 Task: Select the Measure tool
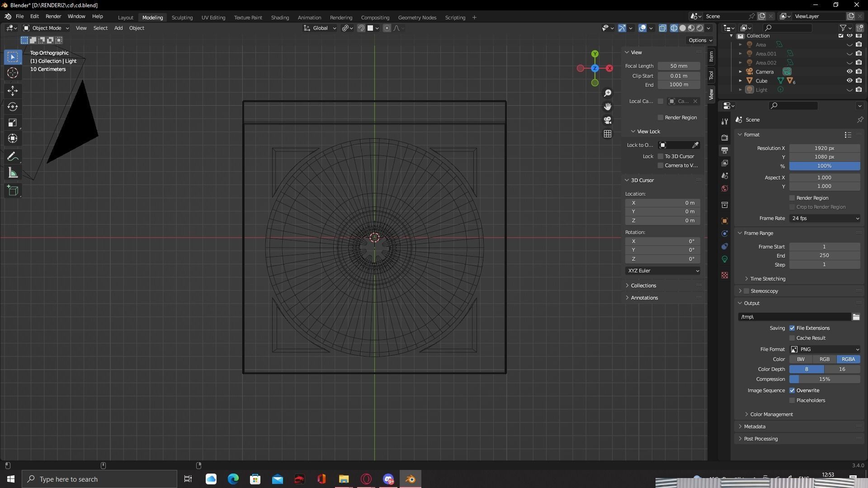pos(13,173)
